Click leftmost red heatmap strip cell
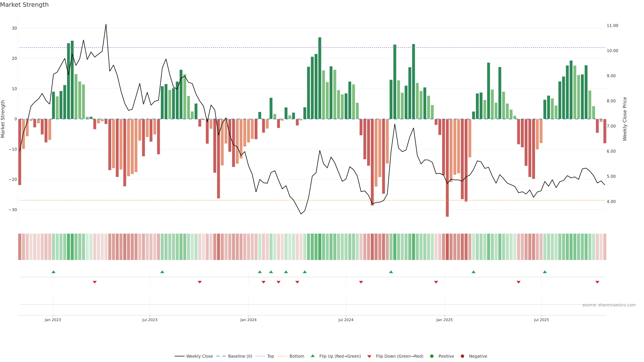Image resolution: width=644 pixels, height=362 pixels. coord(19,247)
